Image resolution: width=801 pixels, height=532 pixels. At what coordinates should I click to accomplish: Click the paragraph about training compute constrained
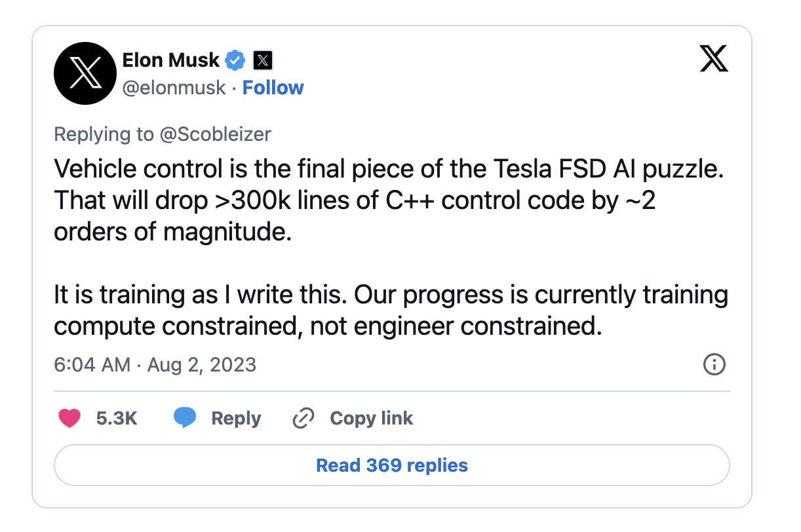(391, 311)
